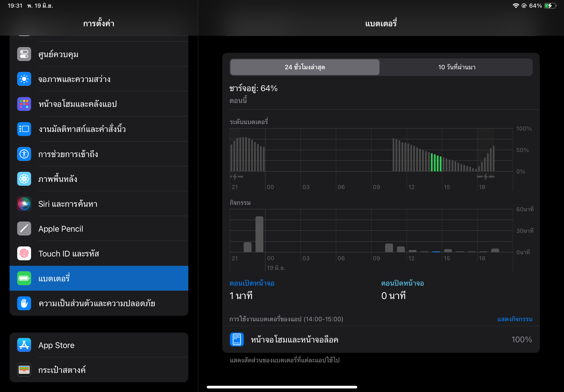Open ศูนย์ควบคุม settings

(x=99, y=54)
